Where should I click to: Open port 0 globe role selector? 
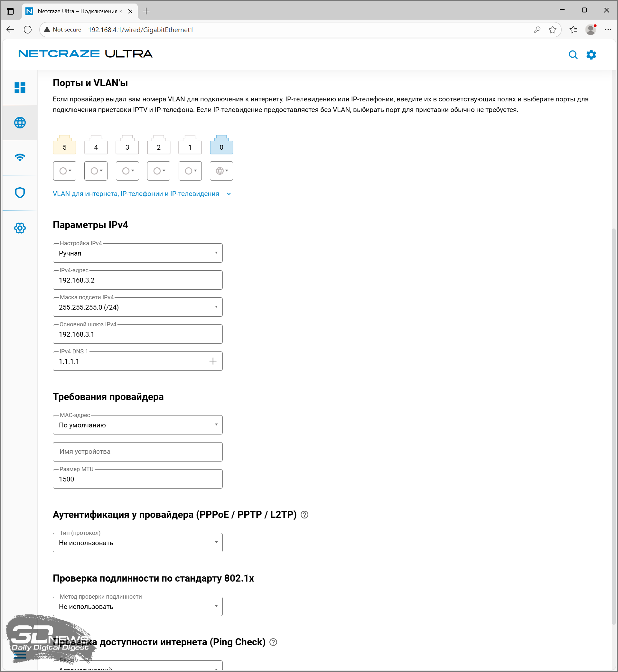tap(221, 171)
